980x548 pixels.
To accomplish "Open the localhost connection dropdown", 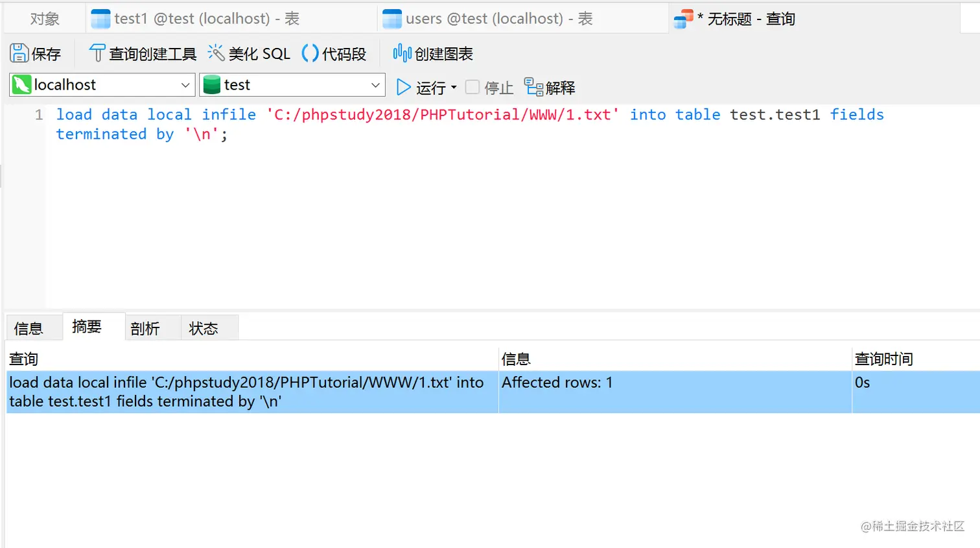I will pyautogui.click(x=102, y=85).
